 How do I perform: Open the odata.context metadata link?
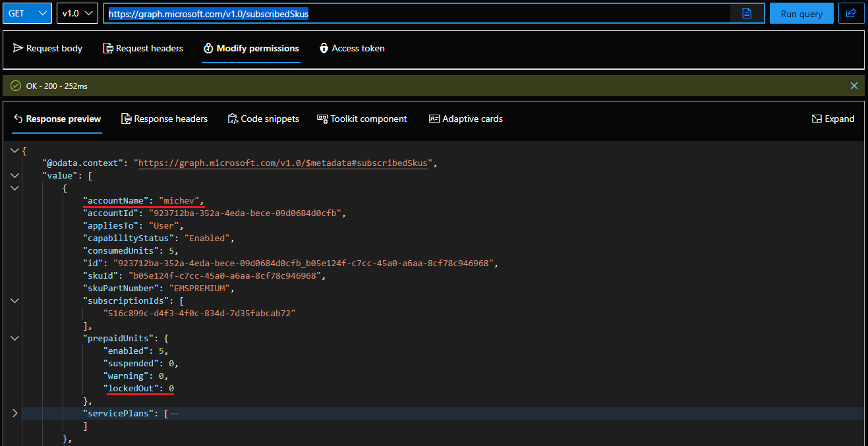[283, 163]
